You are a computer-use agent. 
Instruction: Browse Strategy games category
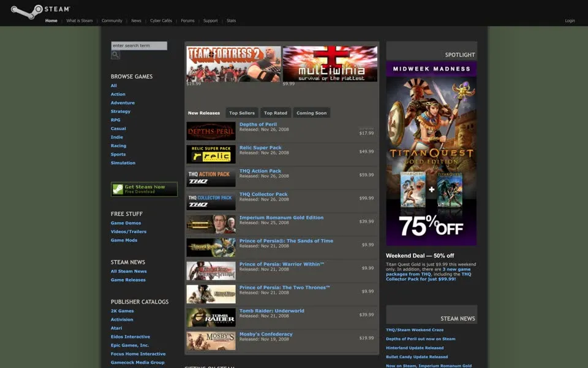pos(121,112)
